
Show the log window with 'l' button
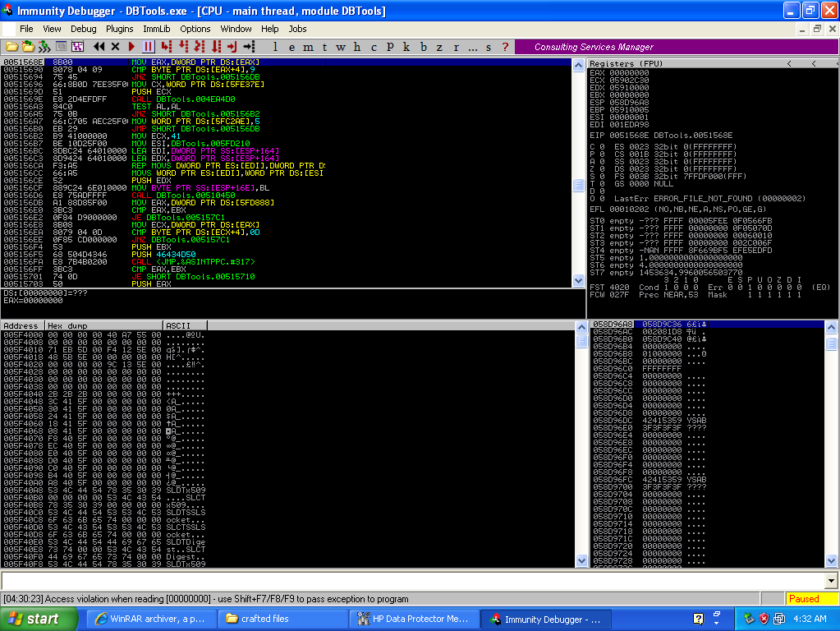[274, 47]
